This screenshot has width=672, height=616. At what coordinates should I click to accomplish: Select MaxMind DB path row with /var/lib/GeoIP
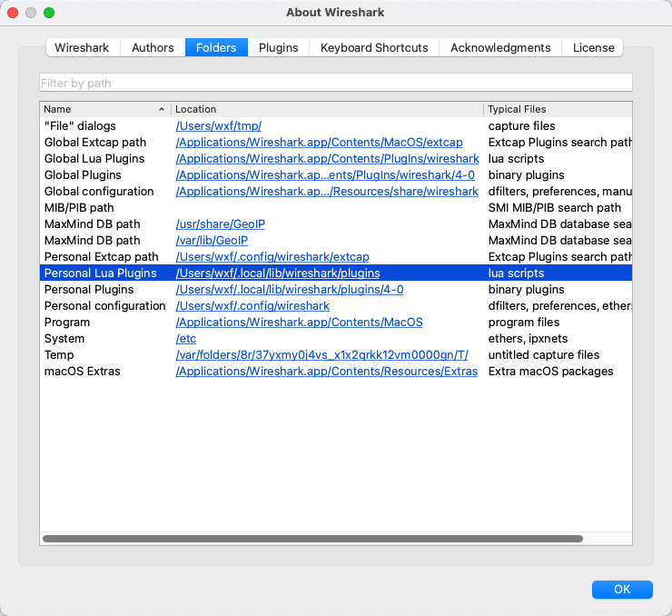click(336, 241)
